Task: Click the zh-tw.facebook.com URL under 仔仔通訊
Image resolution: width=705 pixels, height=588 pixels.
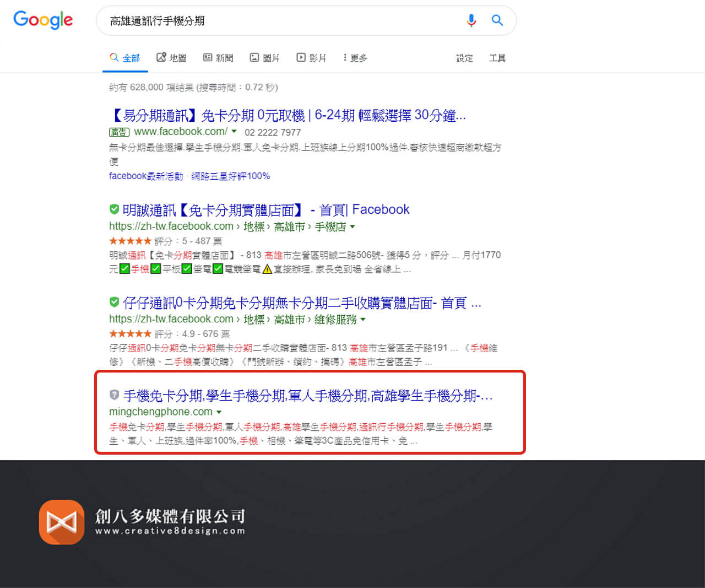Action: pos(171,319)
